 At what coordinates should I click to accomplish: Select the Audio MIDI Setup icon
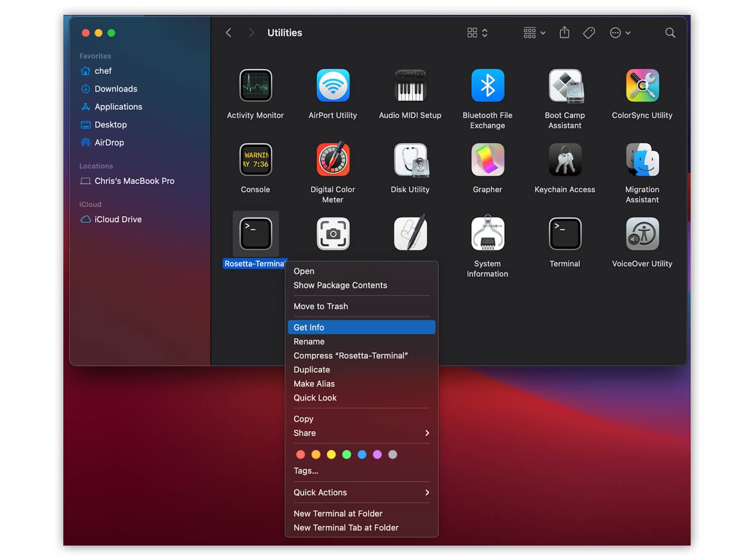[410, 86]
